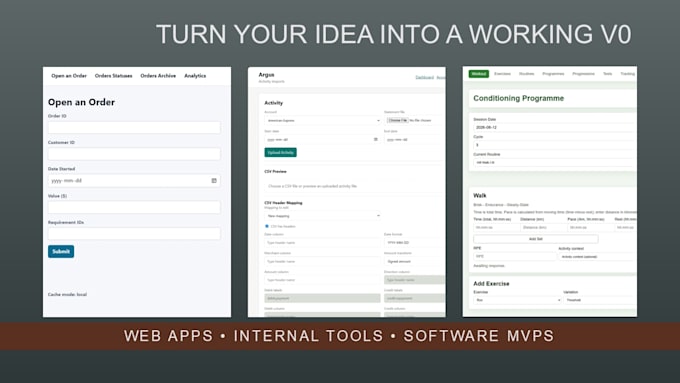The height and width of the screenshot is (383, 680).
Task: Expand the Account dropdown in Argus Activity
Action: (x=323, y=120)
